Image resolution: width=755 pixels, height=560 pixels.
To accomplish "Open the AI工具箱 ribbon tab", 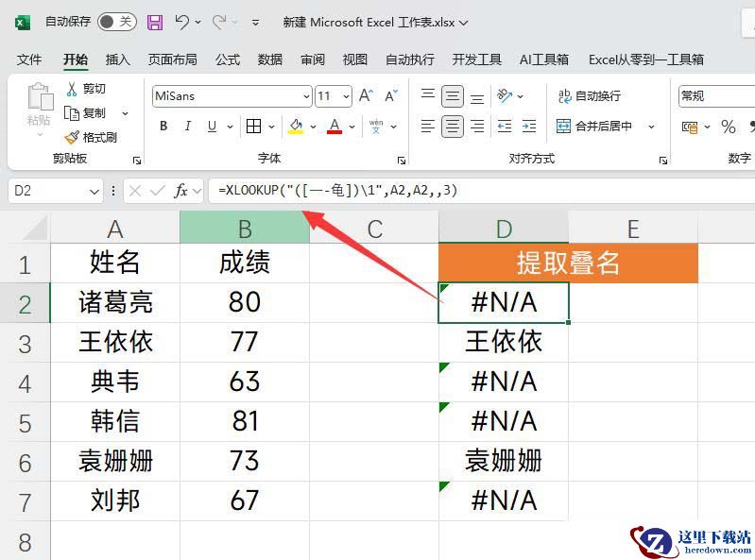I will [x=544, y=59].
